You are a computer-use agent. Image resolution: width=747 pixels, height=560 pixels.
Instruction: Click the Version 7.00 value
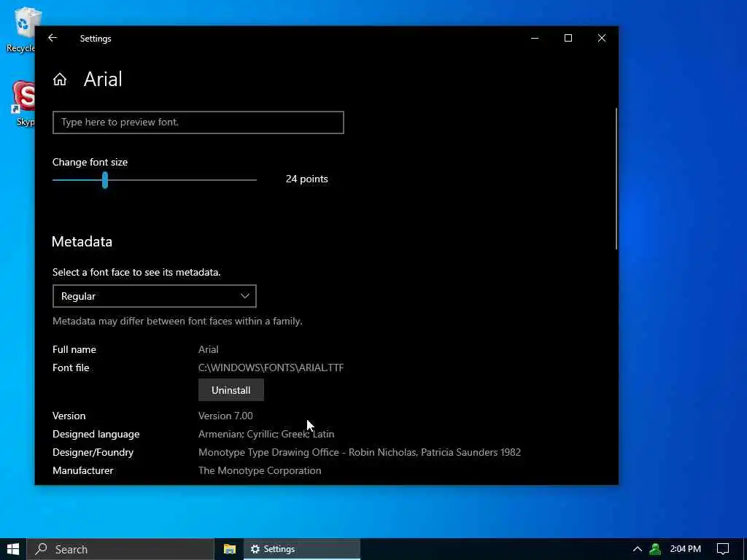225,416
